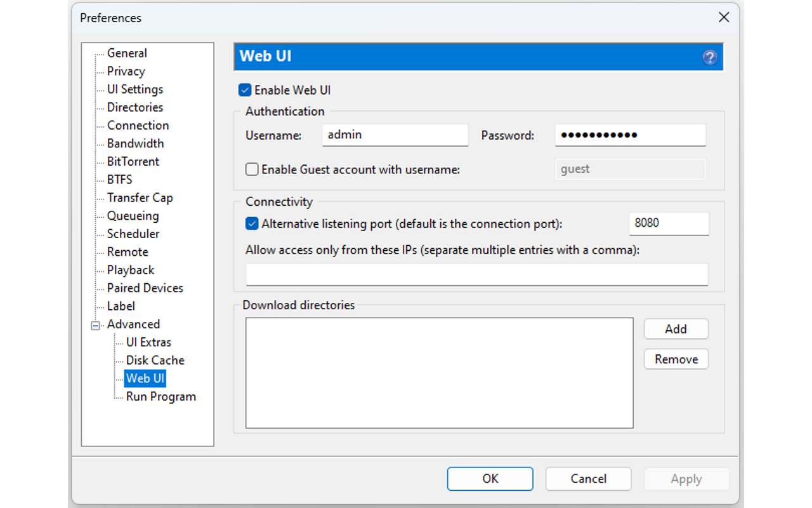Open the Scheduler preferences section
Image resolution: width=812 pixels, height=508 pixels.
point(133,234)
